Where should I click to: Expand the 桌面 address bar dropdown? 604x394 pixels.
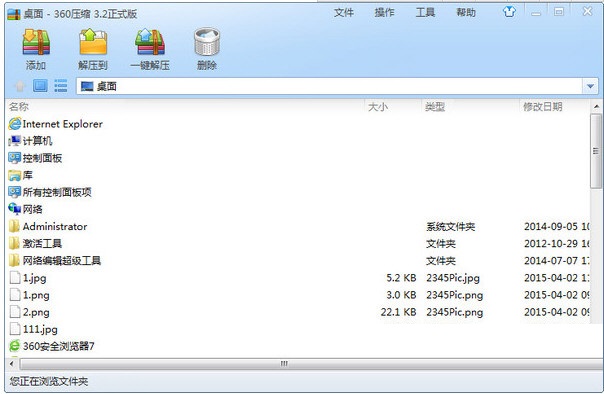click(590, 86)
